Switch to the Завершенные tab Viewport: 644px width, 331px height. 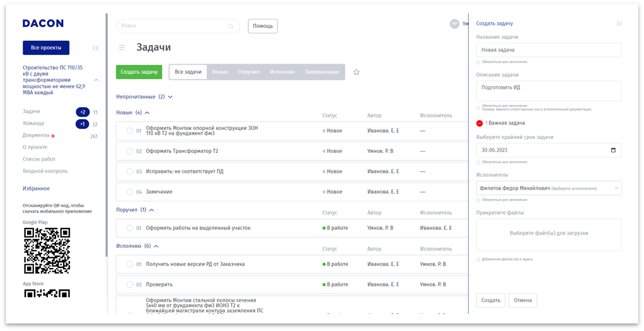click(321, 72)
